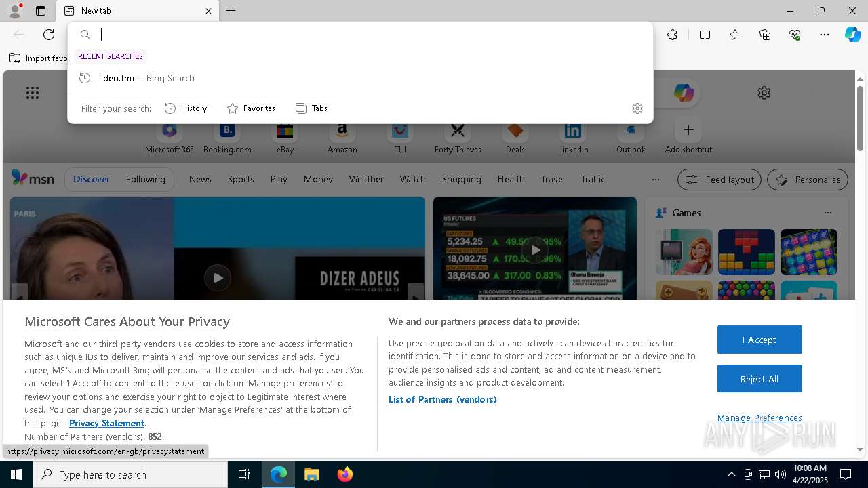Refresh the current page
Viewport: 868px width, 488px height.
click(49, 35)
